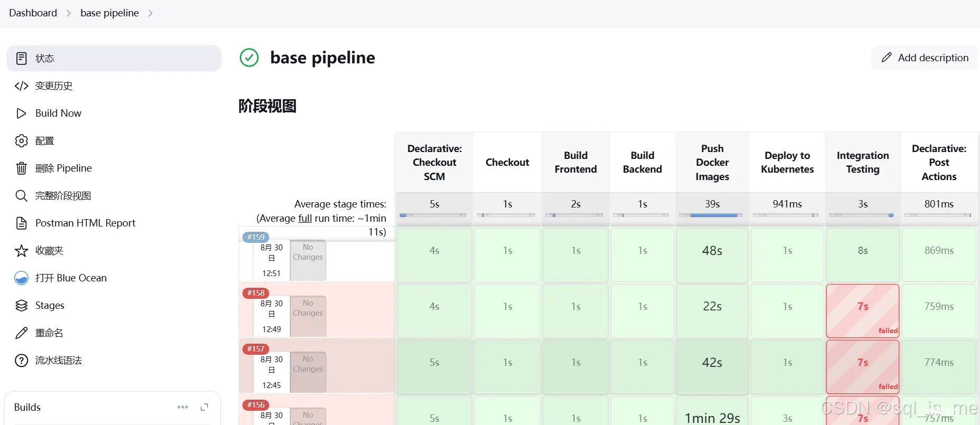Screen dimensions: 980x425
Task: Click the Integration Testing average time bar
Action: (861, 215)
